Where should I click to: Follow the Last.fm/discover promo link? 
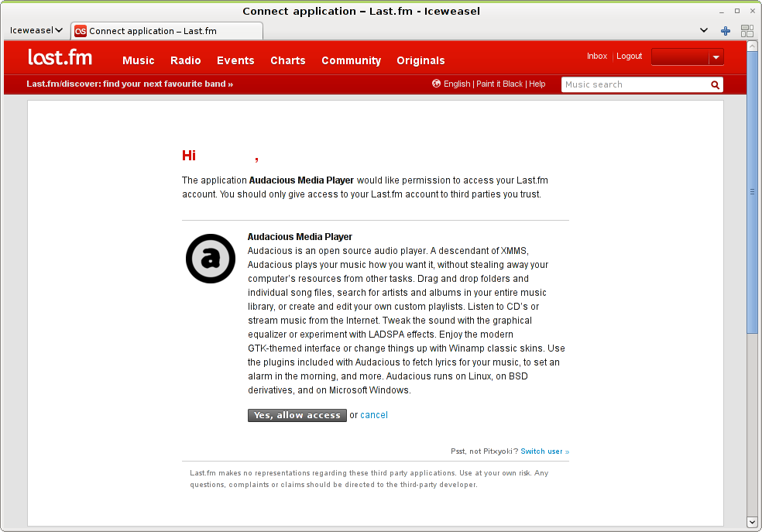(130, 84)
